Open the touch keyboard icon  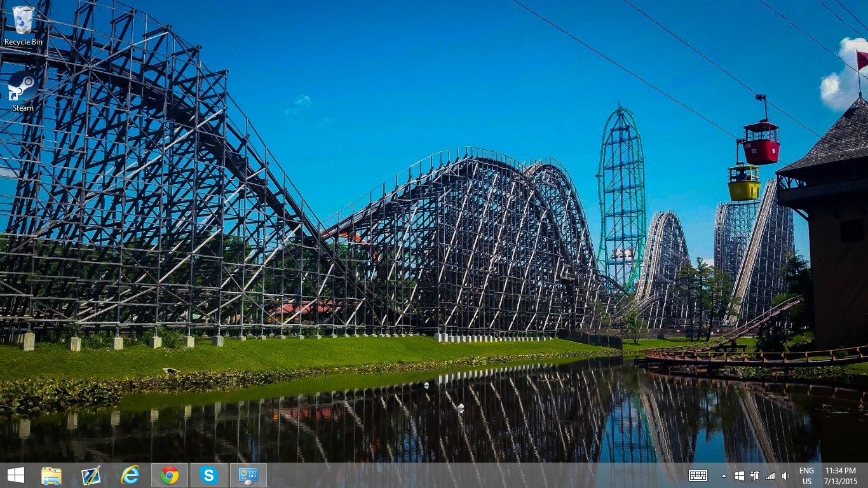698,475
